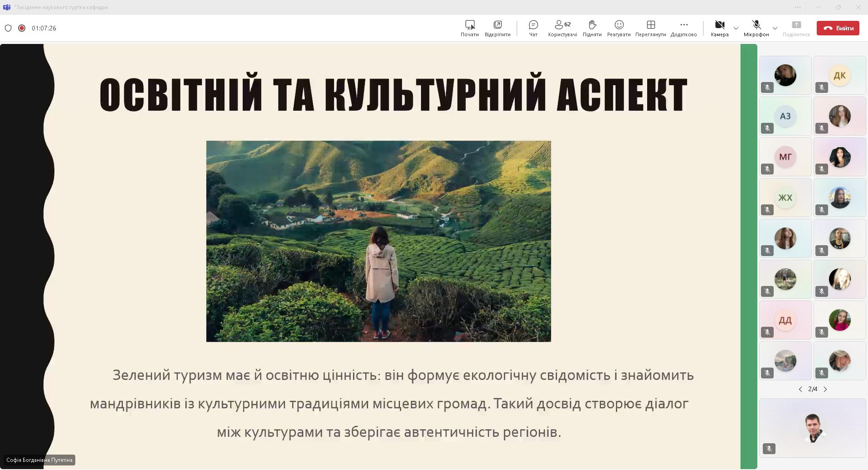Open the Чат panel
Image resolution: width=868 pixels, height=470 pixels.
click(533, 28)
